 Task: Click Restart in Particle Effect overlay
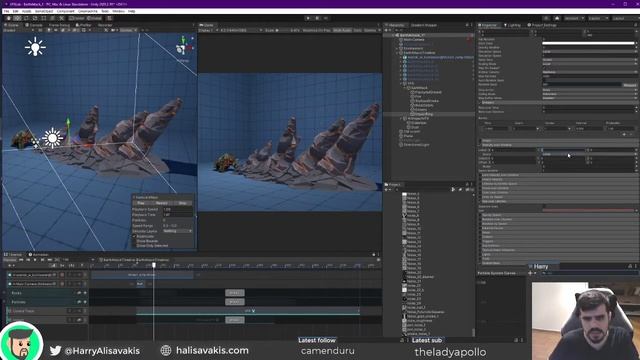[162, 203]
